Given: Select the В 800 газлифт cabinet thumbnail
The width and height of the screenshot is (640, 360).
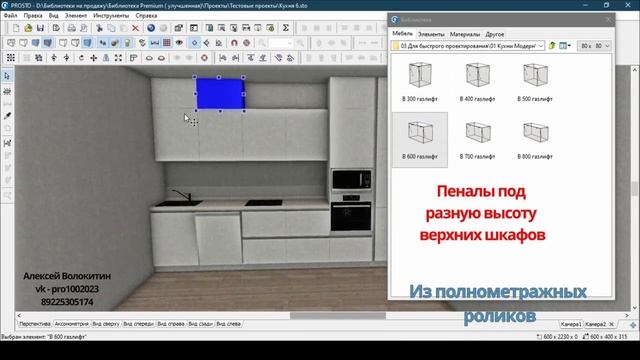Looking at the screenshot, I should coord(535,140).
